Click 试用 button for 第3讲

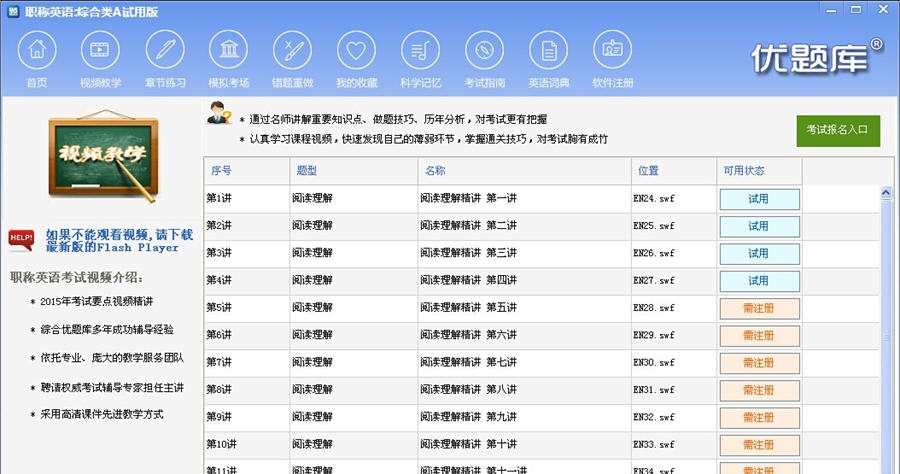click(759, 254)
